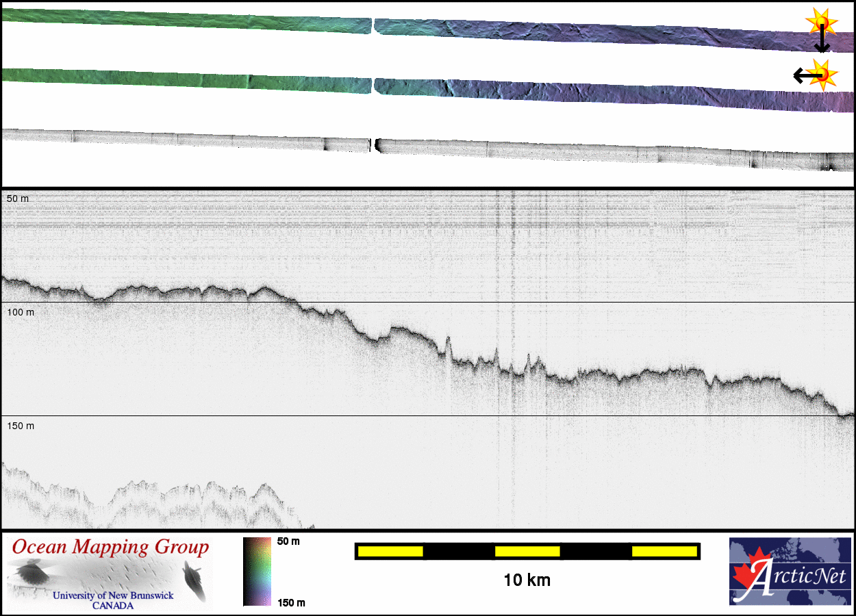Click the depth color legend bar
Image resolution: width=856 pixels, height=616 pixels.
257,572
